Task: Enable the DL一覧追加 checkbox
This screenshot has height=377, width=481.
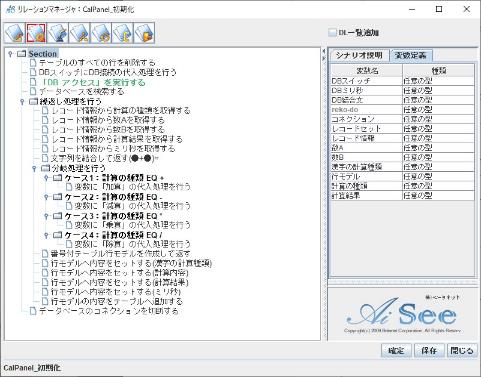Action: point(332,33)
